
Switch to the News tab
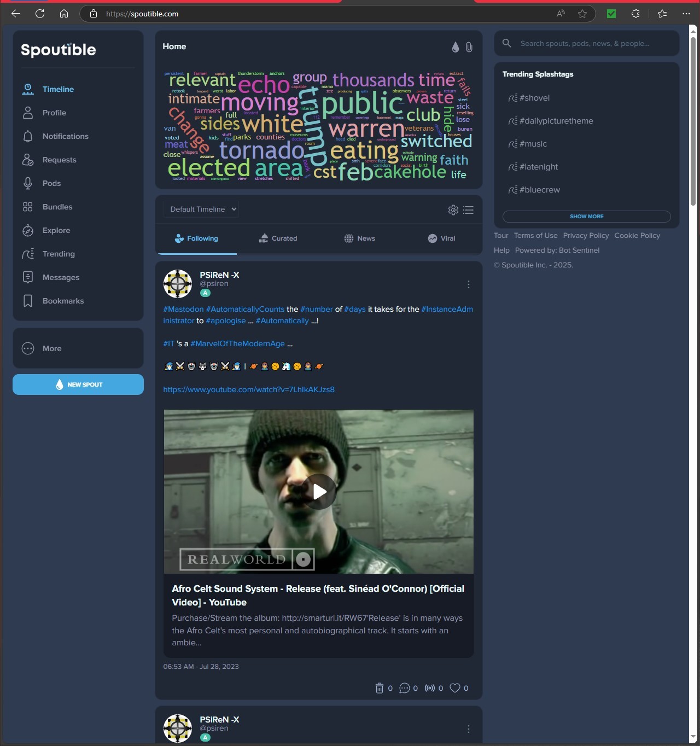coord(360,238)
